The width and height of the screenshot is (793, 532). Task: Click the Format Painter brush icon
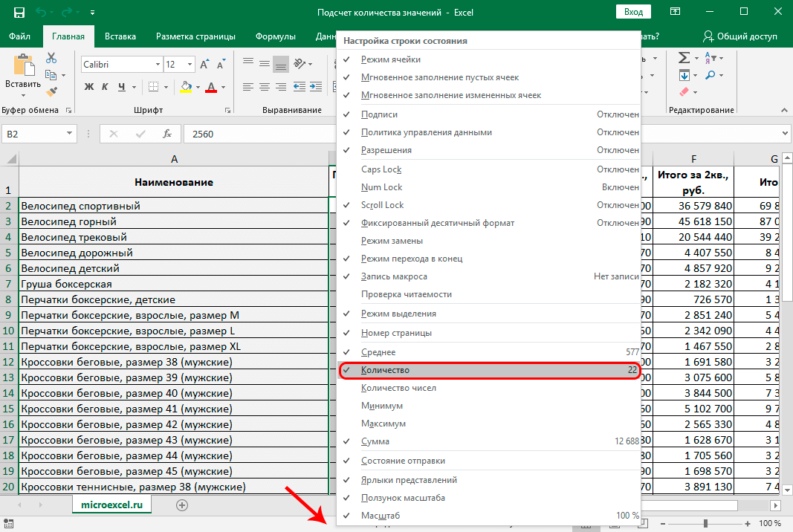coord(51,91)
